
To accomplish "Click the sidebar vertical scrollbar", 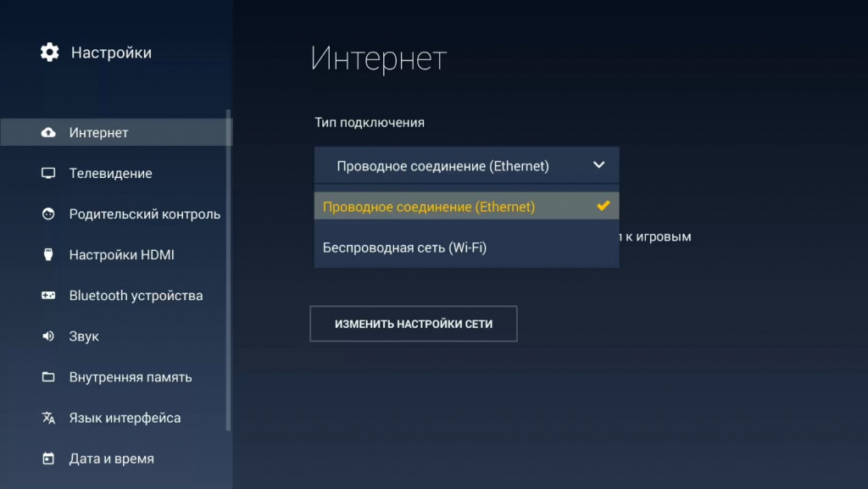I will [228, 271].
